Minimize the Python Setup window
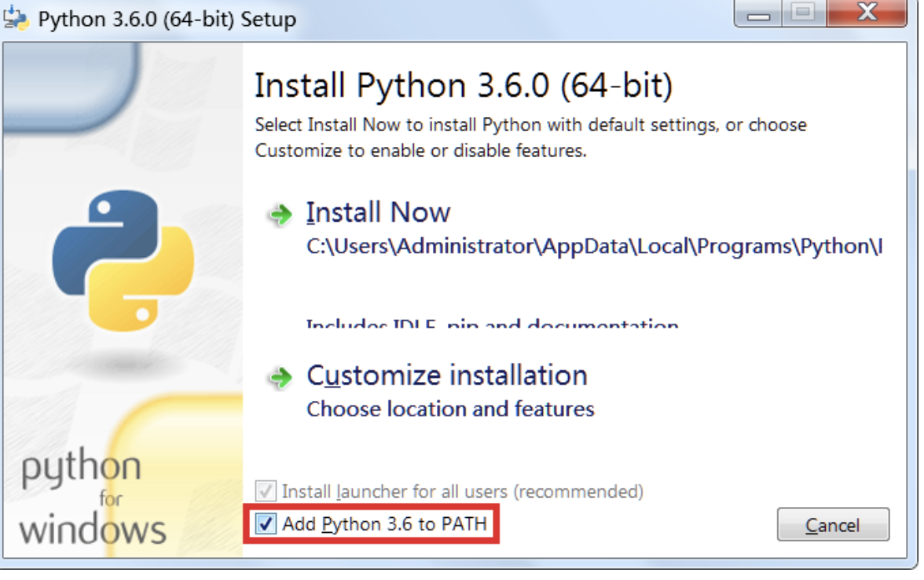This screenshot has width=924, height=580. pos(758,13)
